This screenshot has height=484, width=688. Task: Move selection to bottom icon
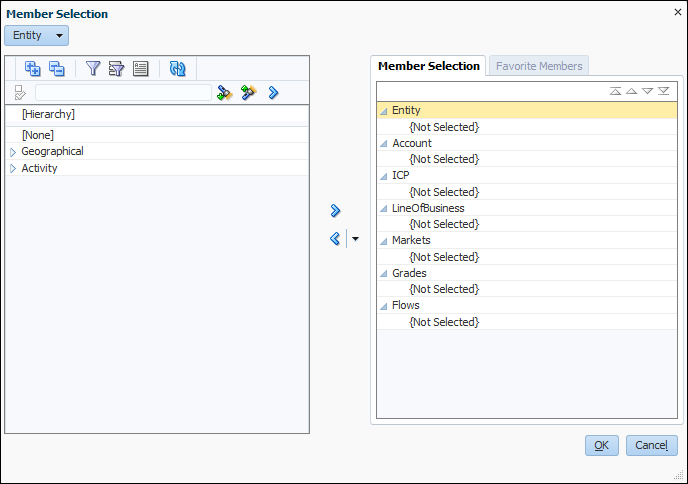click(663, 91)
